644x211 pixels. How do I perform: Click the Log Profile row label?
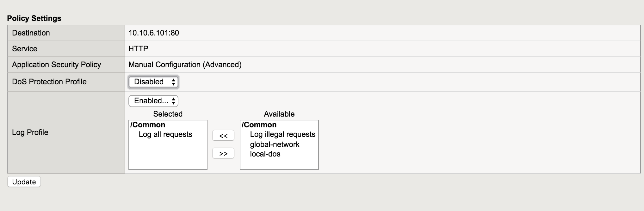[30, 132]
